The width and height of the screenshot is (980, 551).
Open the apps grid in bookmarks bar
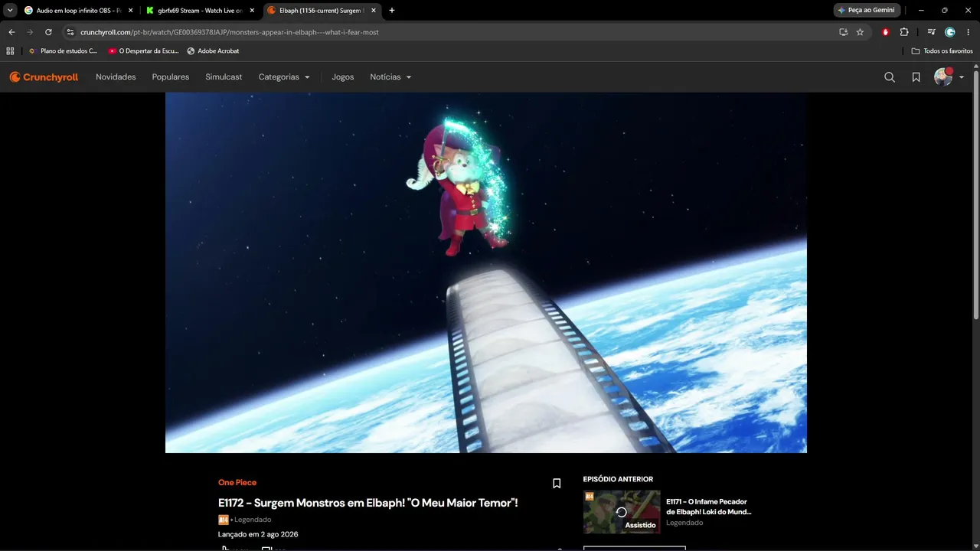[x=10, y=51]
